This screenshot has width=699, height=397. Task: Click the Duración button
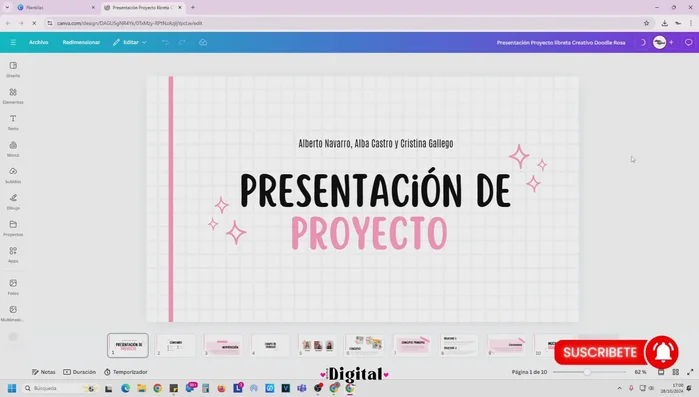click(x=79, y=372)
